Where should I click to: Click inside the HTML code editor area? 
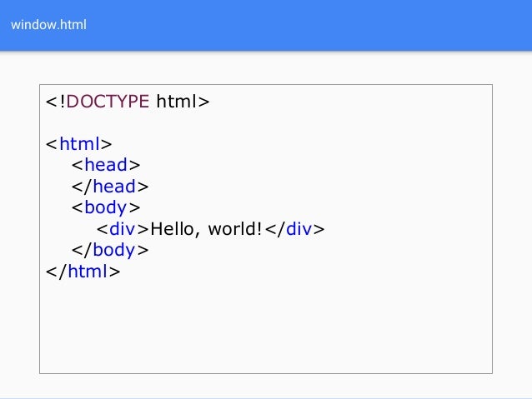pos(266,229)
